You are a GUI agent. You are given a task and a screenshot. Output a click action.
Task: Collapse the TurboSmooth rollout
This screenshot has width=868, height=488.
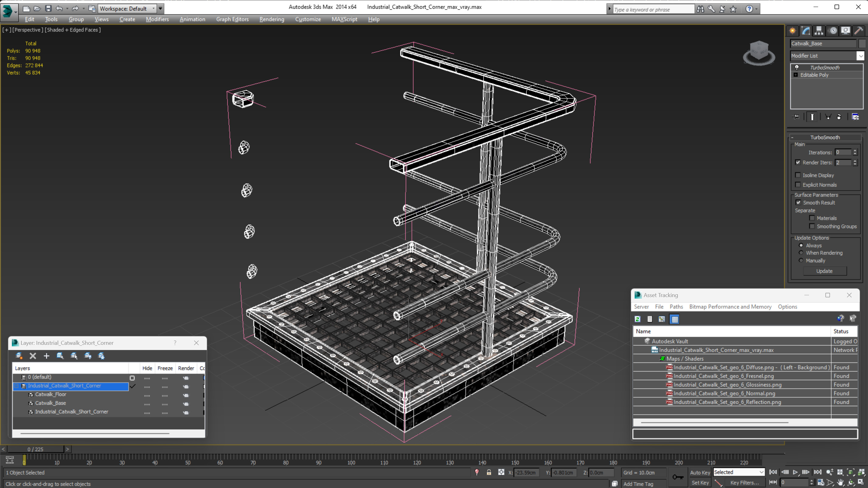pos(792,137)
